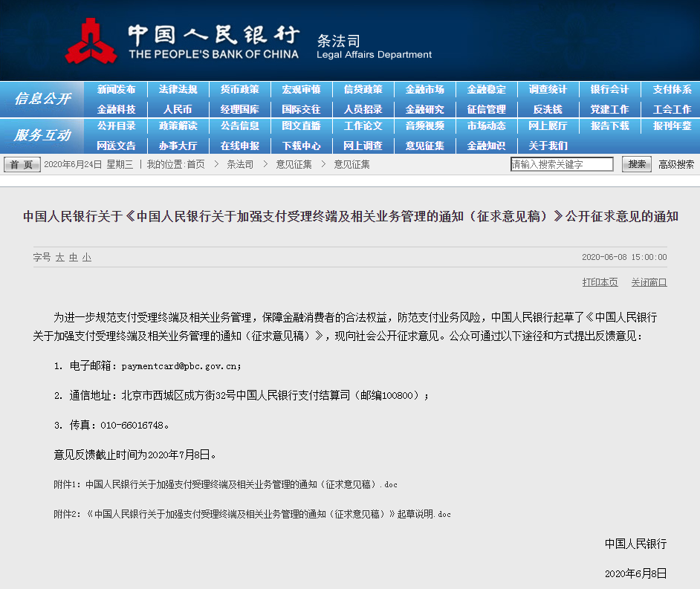Open 市场动态 page
This screenshot has height=589, width=700.
(486, 126)
